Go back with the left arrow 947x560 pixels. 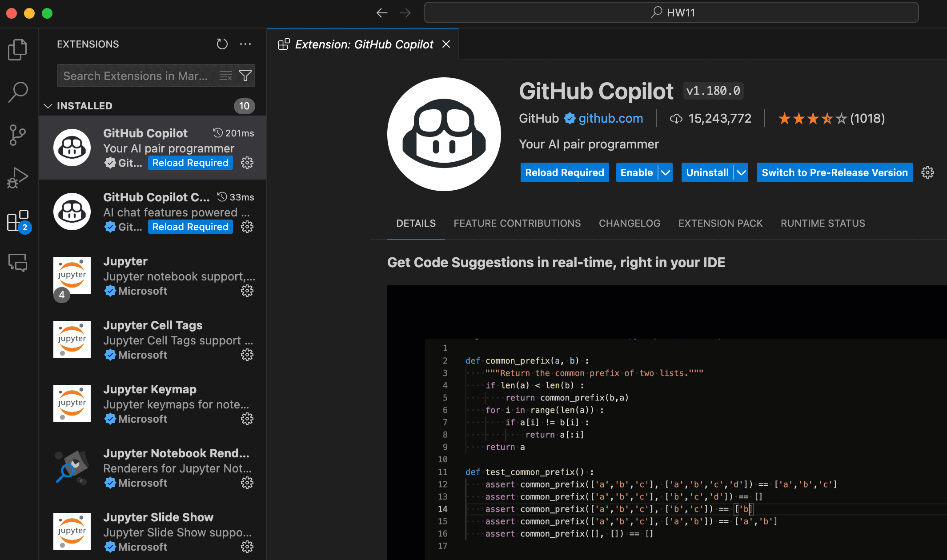[382, 13]
